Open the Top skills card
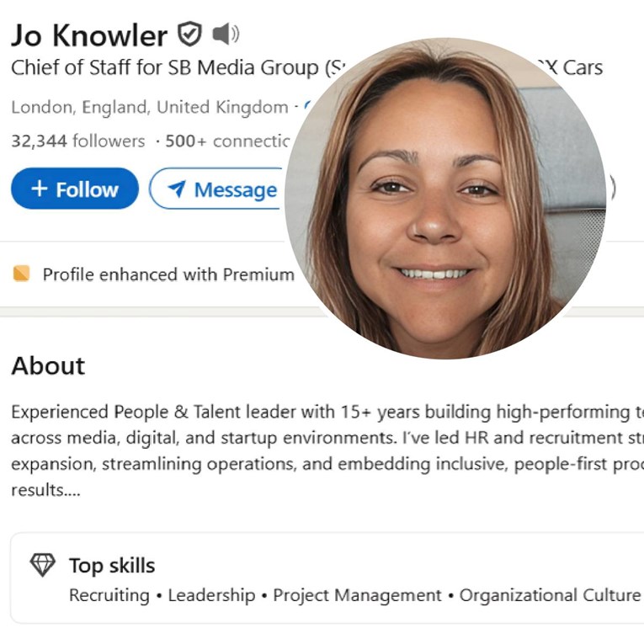 (x=327, y=577)
